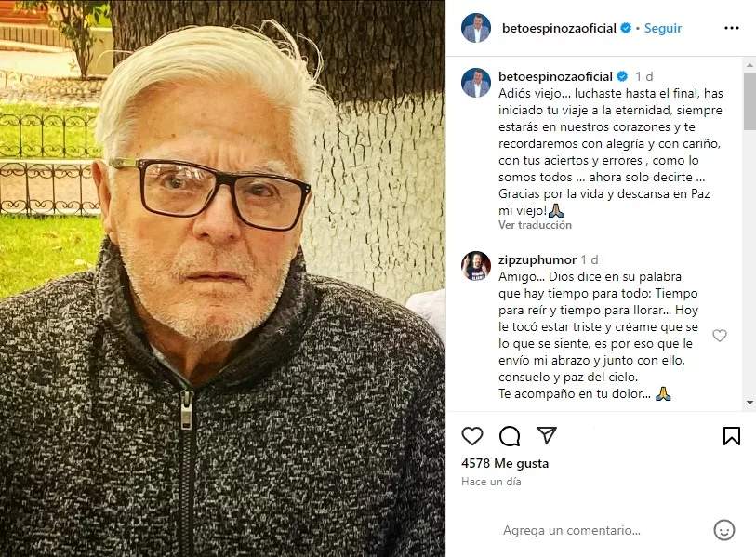Share post with paper plane icon
Image resolution: width=756 pixels, height=557 pixels.
point(547,435)
